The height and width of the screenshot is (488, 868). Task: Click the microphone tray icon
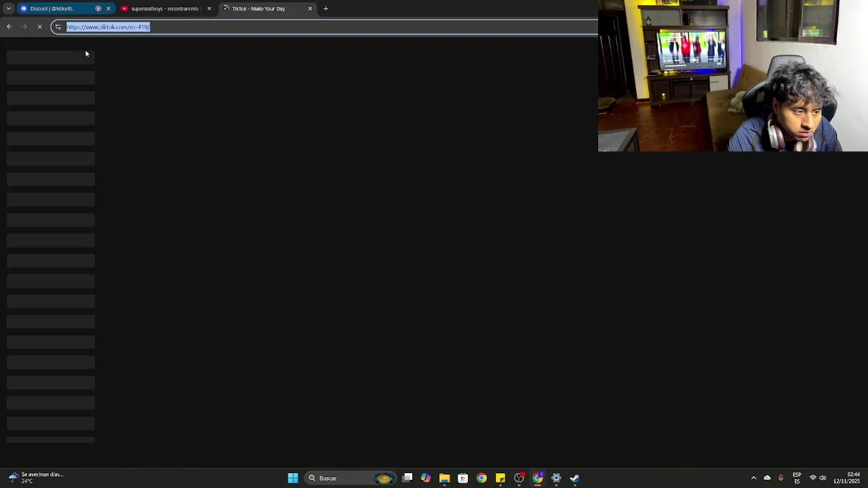781,479
